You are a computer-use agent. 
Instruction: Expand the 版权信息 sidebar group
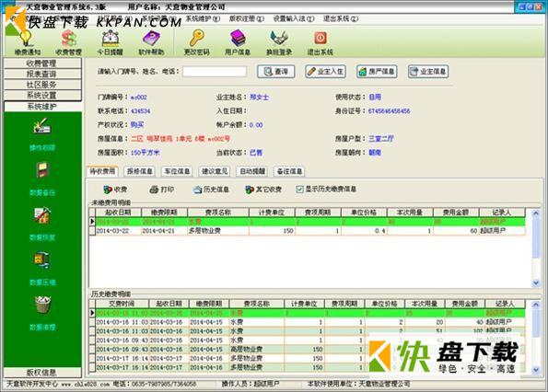(x=42, y=373)
